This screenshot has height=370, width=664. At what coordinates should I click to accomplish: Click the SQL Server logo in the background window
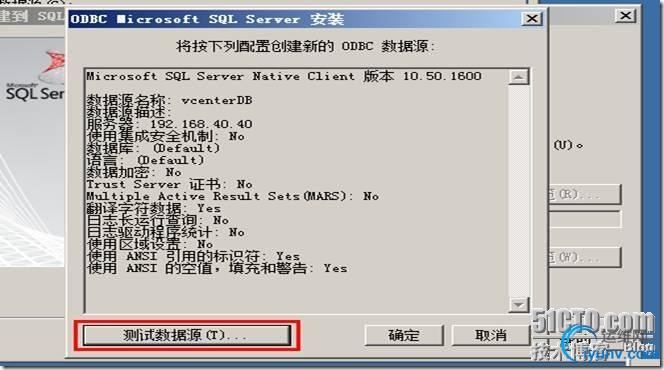pyautogui.click(x=36, y=76)
